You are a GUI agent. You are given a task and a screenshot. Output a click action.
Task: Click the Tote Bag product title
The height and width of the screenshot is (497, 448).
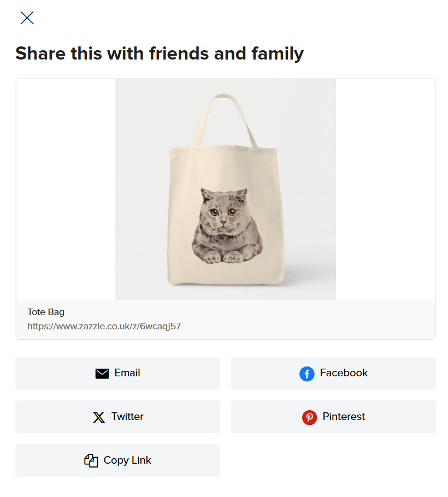46,312
